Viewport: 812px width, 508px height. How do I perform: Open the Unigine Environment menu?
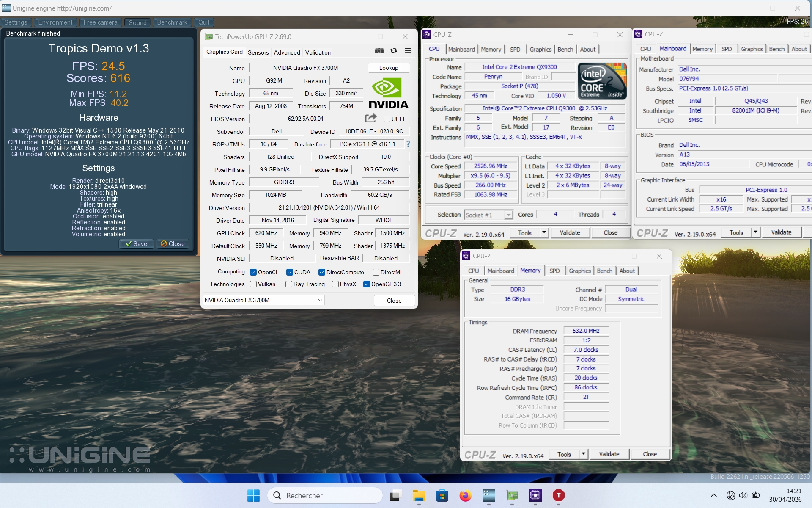click(x=55, y=22)
